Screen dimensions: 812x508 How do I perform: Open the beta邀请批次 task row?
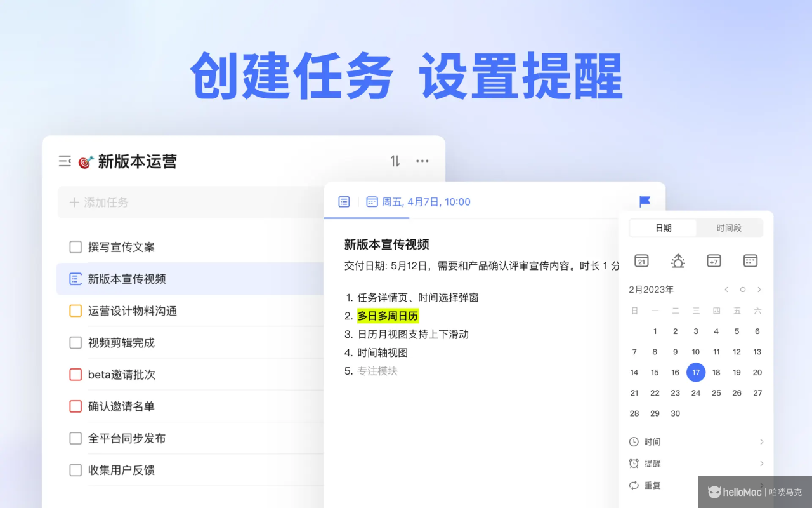190,375
